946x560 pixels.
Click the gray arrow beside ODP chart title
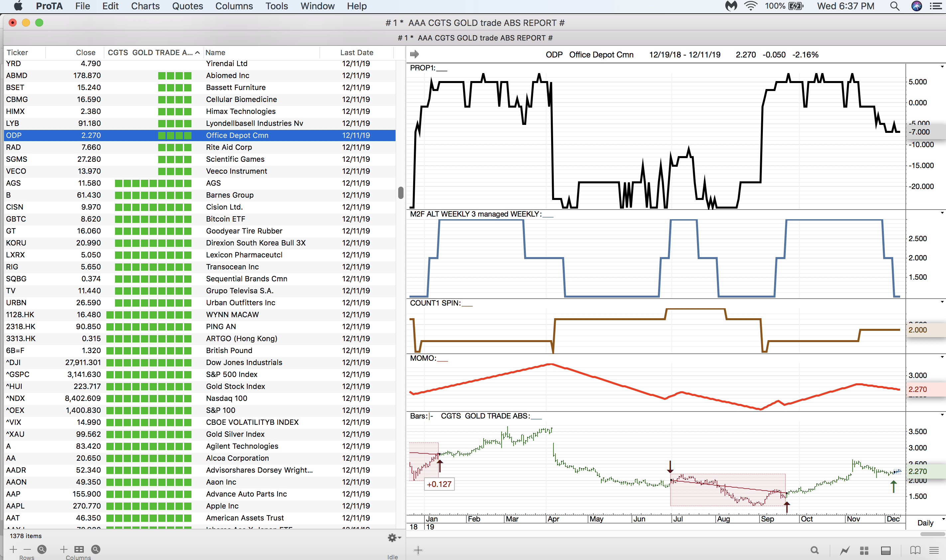point(414,54)
